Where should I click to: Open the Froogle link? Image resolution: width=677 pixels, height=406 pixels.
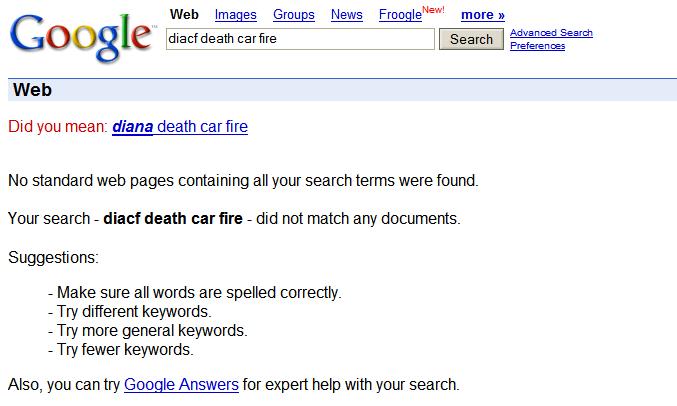[400, 15]
